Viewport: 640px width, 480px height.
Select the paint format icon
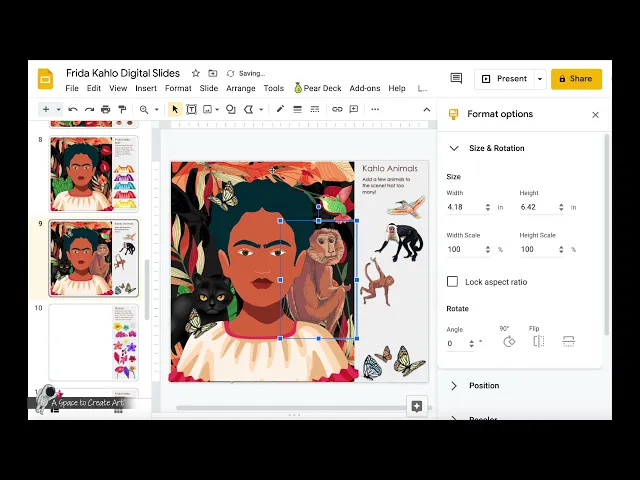point(122,109)
